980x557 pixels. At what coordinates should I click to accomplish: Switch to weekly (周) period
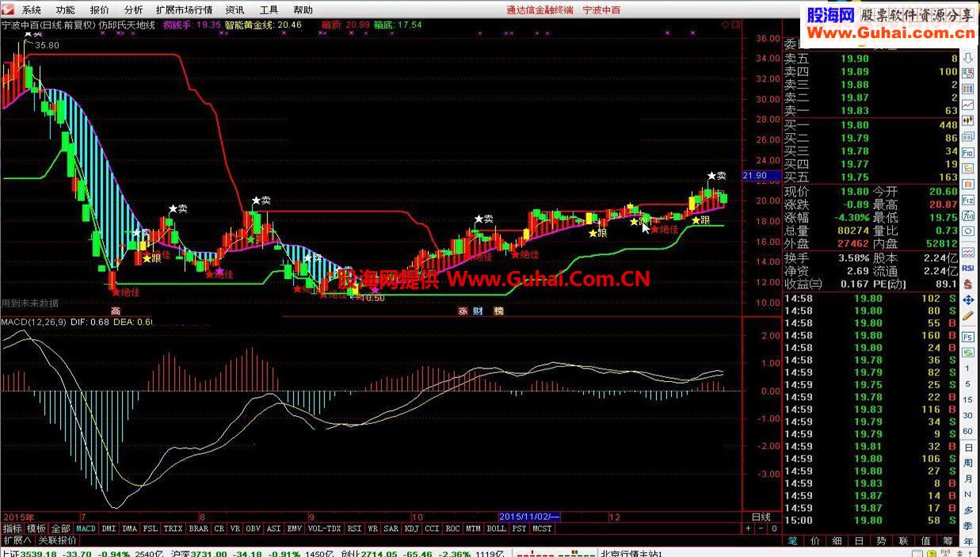click(968, 464)
